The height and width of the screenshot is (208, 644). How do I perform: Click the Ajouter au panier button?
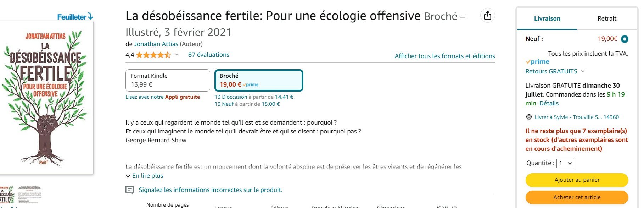point(577,180)
